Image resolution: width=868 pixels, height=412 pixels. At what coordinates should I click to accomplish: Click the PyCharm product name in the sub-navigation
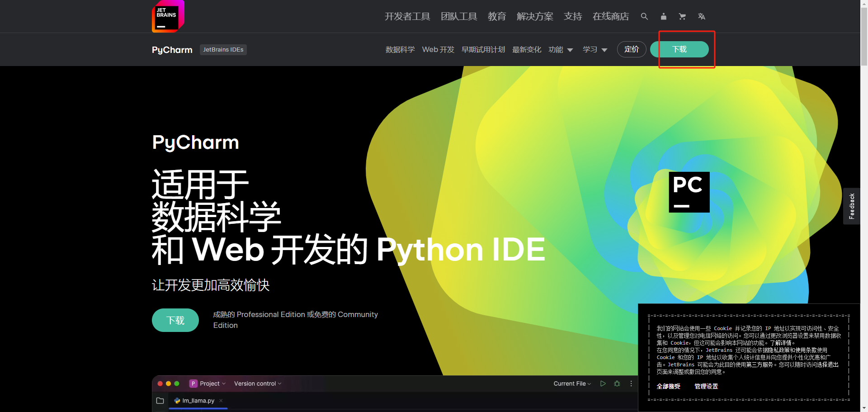point(172,50)
